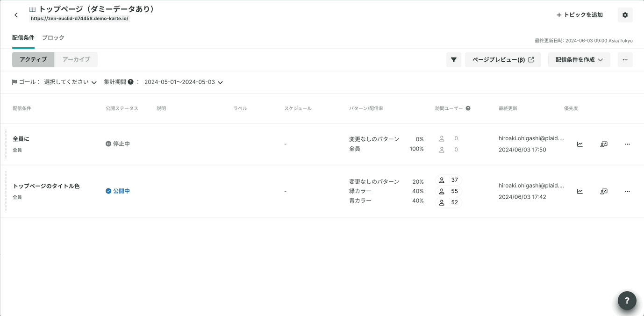Open the chart icon for 全員に row
The image size is (644, 316).
click(580, 144)
